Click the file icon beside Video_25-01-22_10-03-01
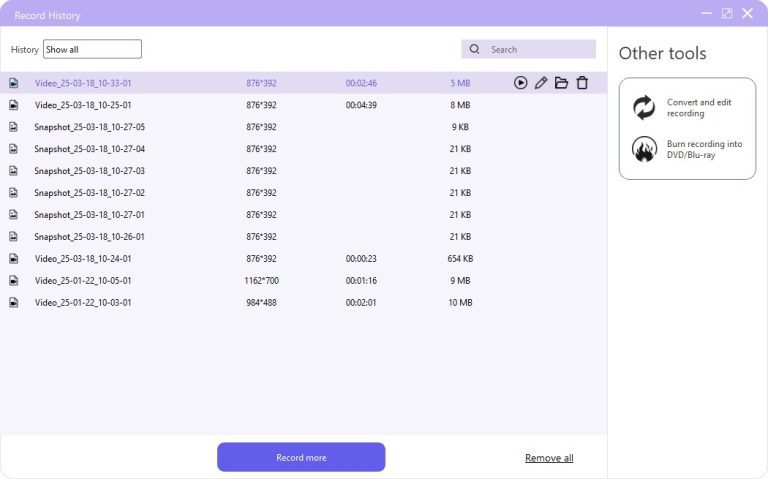 click(14, 302)
